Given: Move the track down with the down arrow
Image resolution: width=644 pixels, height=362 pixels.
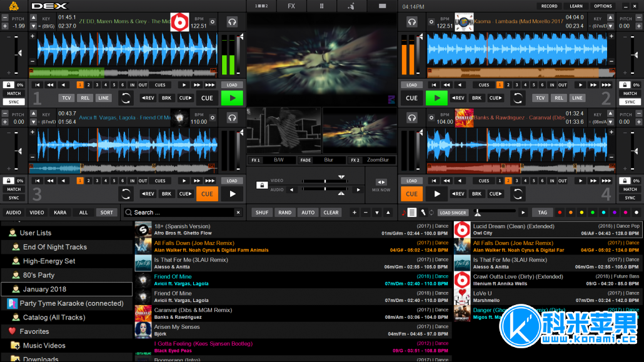Looking at the screenshot, I should click(376, 213).
